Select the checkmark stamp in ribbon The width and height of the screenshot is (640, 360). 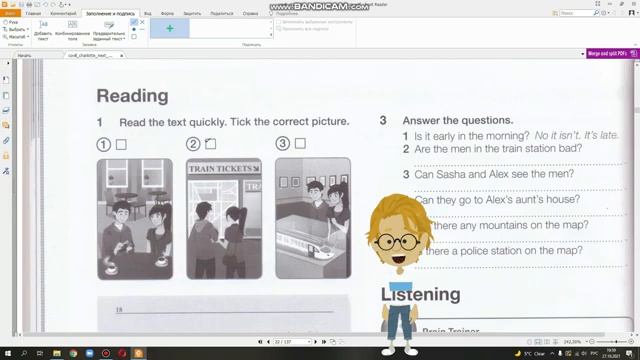coord(134,22)
